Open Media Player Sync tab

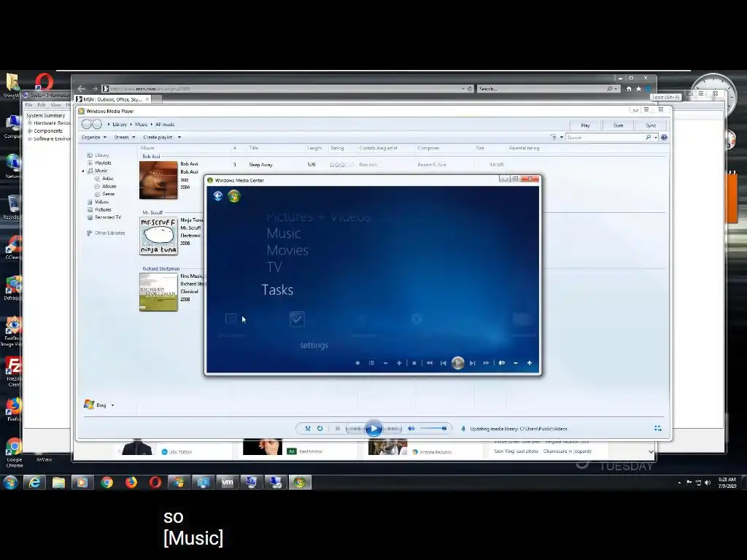(651, 125)
